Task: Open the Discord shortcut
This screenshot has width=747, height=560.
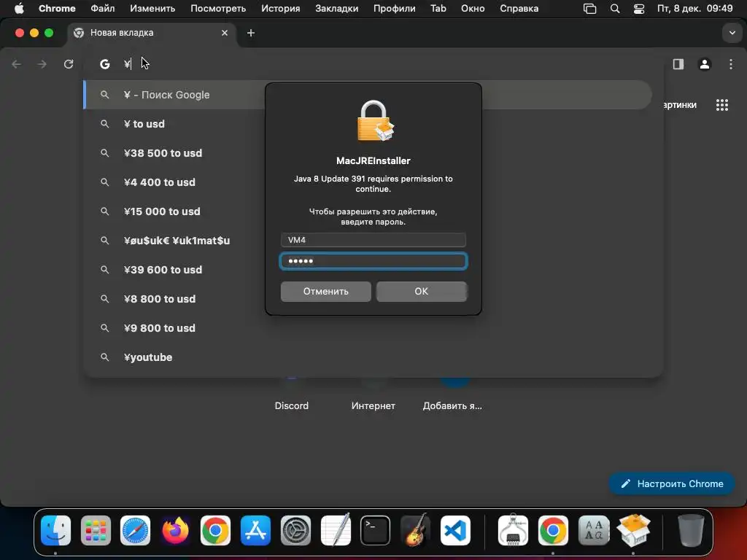Action: coord(292,405)
